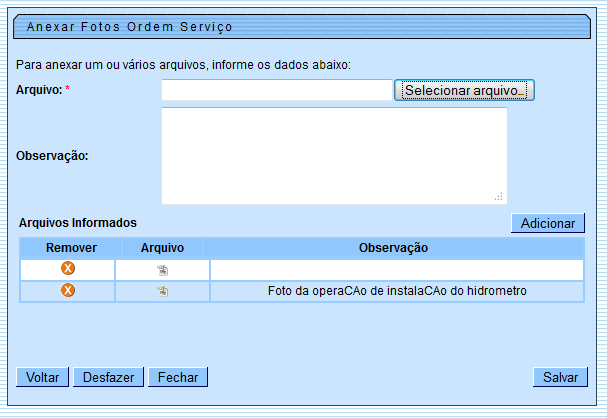The width and height of the screenshot is (607, 418).
Task: Click the bold 'Observação:' field label
Action: [x=52, y=155]
